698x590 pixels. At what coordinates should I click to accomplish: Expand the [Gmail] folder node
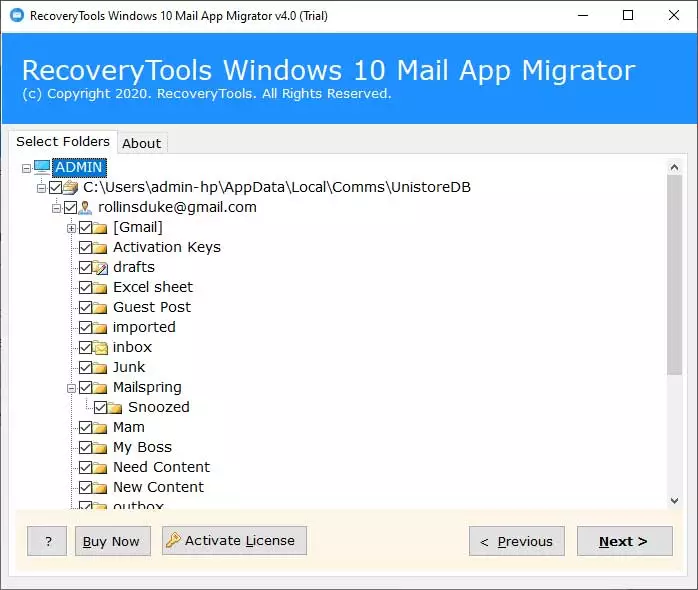coord(71,228)
